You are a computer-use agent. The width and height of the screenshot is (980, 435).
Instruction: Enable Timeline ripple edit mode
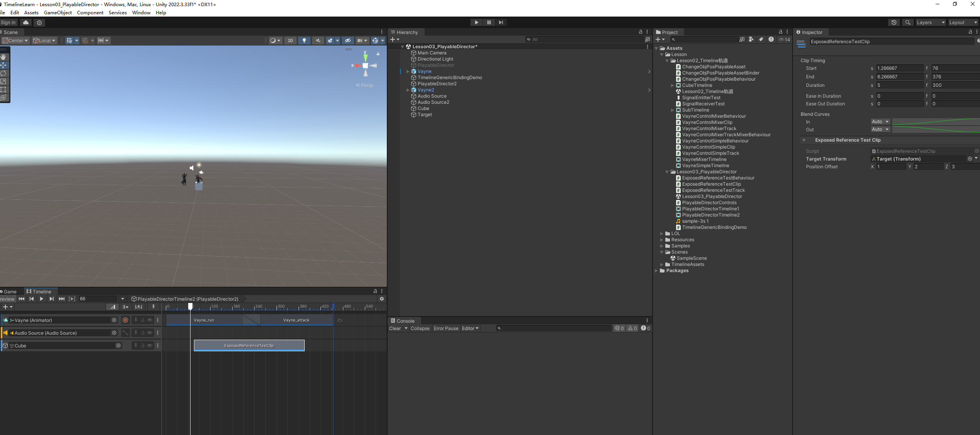pyautogui.click(x=125, y=307)
